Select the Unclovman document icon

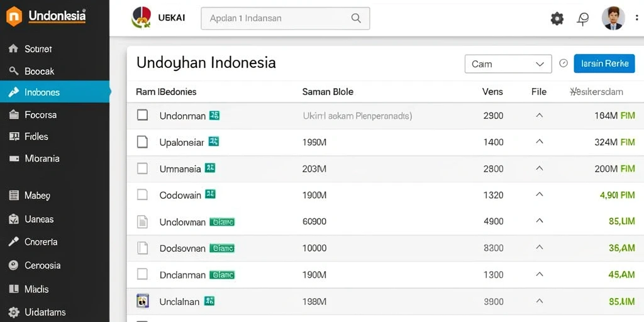[x=142, y=222]
